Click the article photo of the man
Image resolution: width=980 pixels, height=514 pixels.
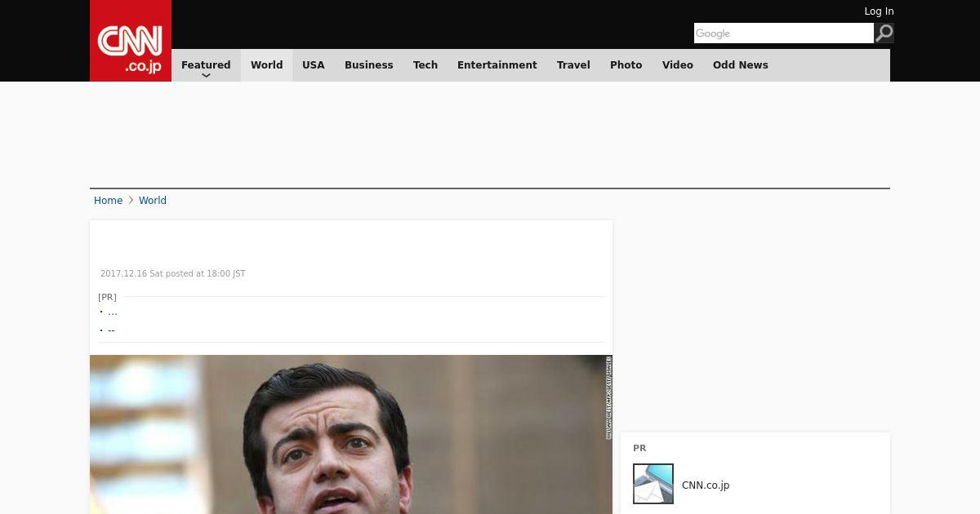351,434
